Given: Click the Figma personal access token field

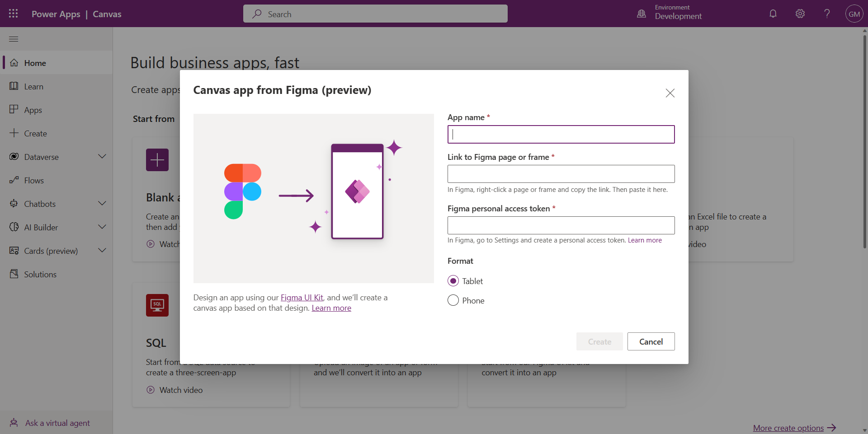Looking at the screenshot, I should pos(561,225).
